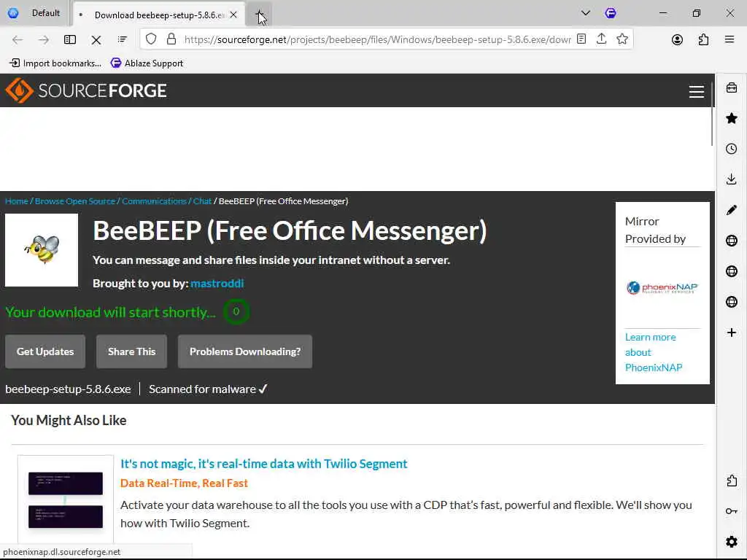Open the sidebar bookmarks star panel
Screen dimensions: 747x560
[731, 118]
